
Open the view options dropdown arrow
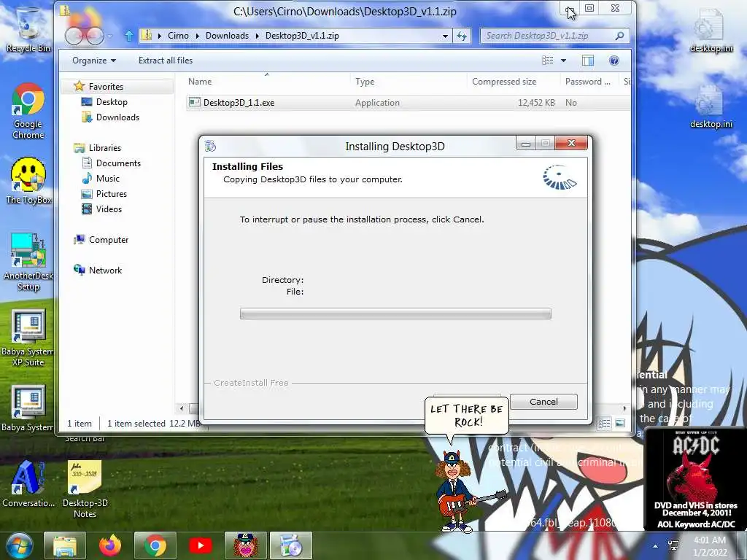564,61
